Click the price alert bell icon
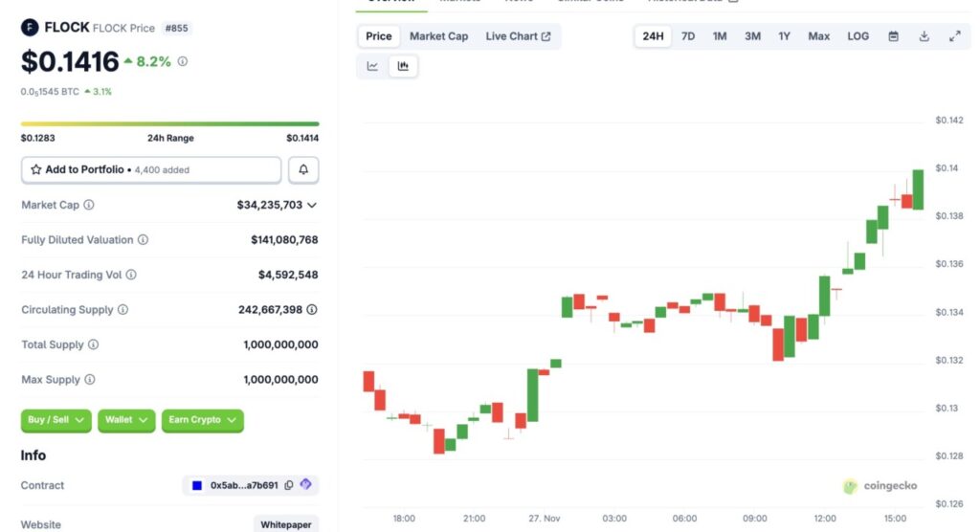 click(x=303, y=169)
